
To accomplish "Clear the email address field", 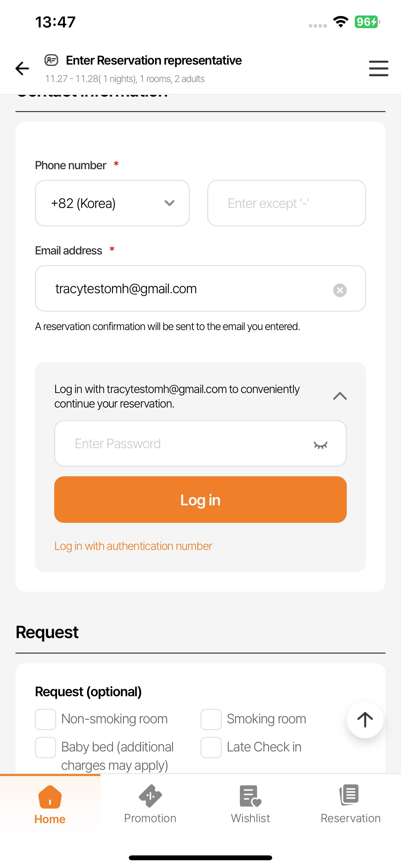I will 340,290.
